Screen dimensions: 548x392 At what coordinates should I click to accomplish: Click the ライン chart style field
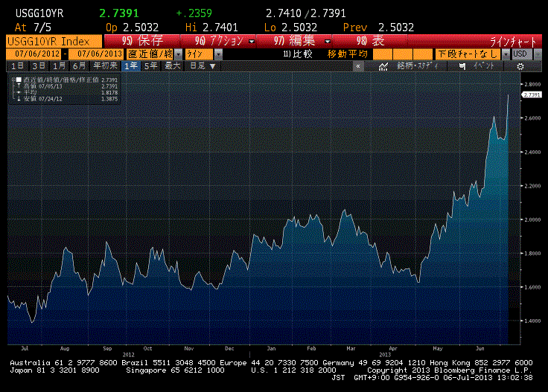[x=200, y=54]
